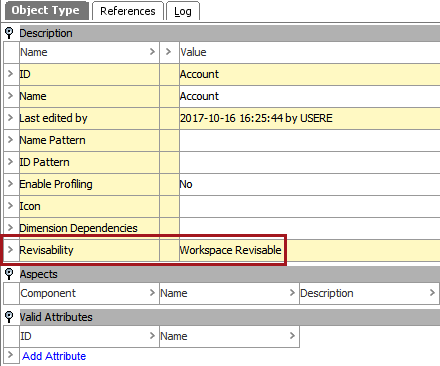Select the Revisability label cell
This screenshot has height=366, width=440.
tap(89, 250)
